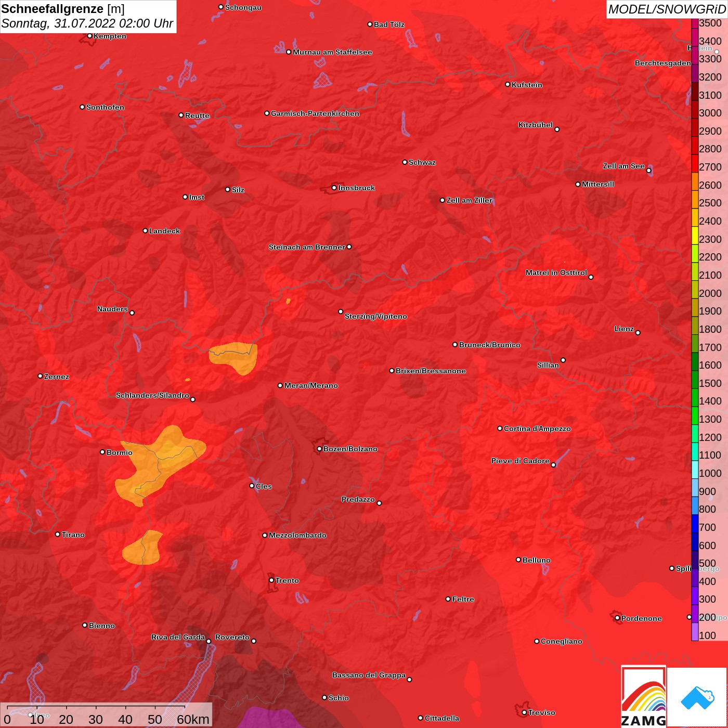Screen dimensions: 728x728
Task: Pick the Belluno city marker dot
Action: (x=518, y=560)
